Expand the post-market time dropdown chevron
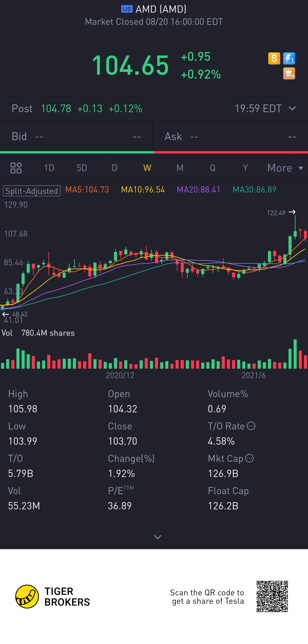This screenshot has width=308, height=644. click(x=292, y=109)
